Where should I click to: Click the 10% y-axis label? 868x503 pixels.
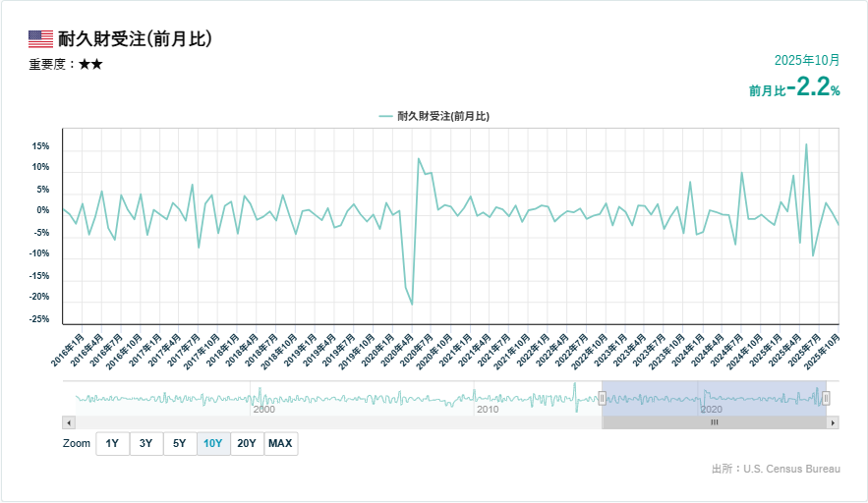[40, 167]
